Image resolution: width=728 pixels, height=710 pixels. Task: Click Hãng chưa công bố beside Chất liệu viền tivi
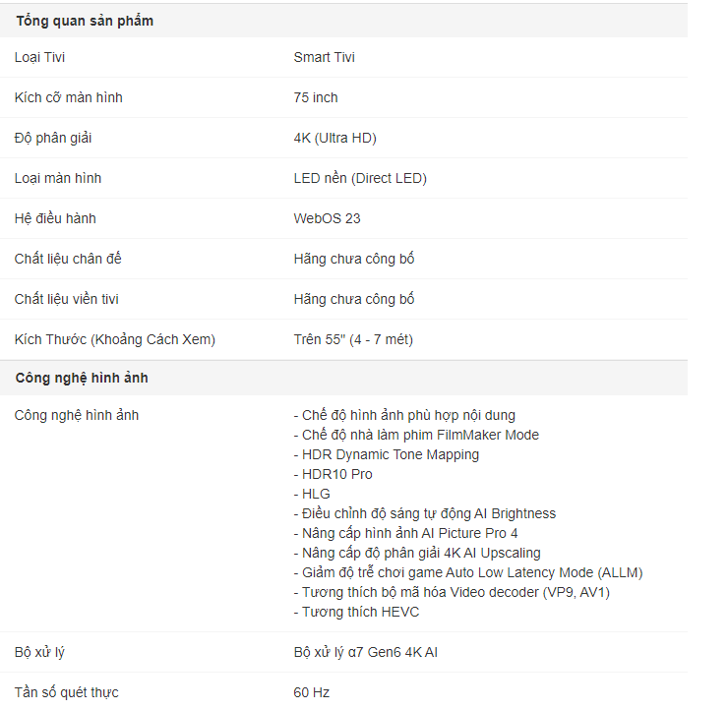pos(354,299)
